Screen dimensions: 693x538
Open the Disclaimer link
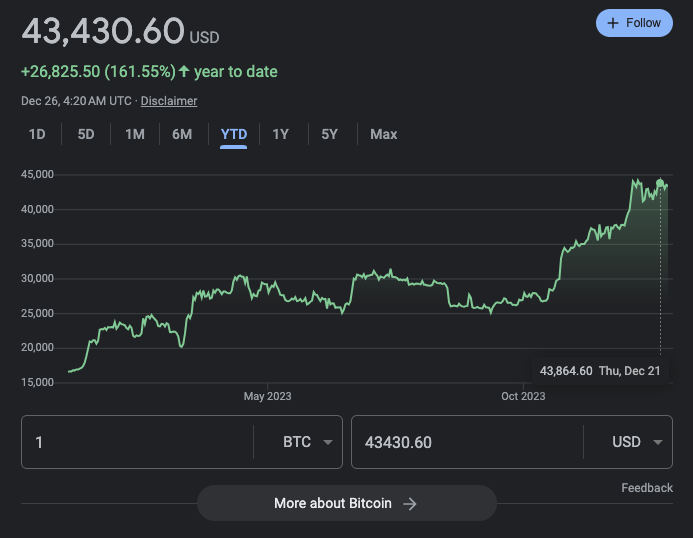[x=169, y=101]
